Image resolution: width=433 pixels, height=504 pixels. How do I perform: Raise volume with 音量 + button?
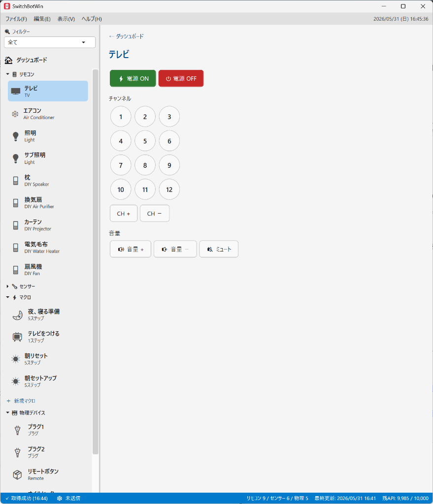[130, 249]
